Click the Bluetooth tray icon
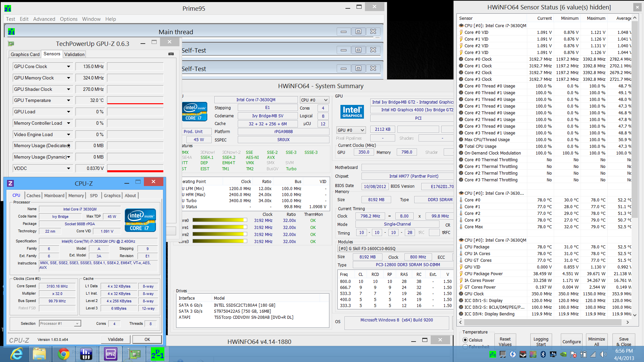The height and width of the screenshot is (362, 644). click(x=543, y=354)
